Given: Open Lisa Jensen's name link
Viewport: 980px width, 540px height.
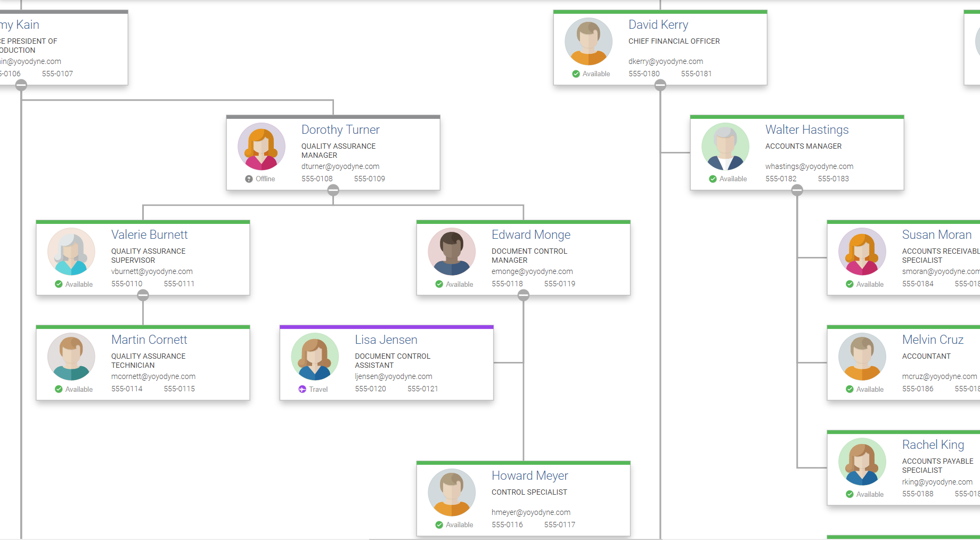Looking at the screenshot, I should coord(386,340).
